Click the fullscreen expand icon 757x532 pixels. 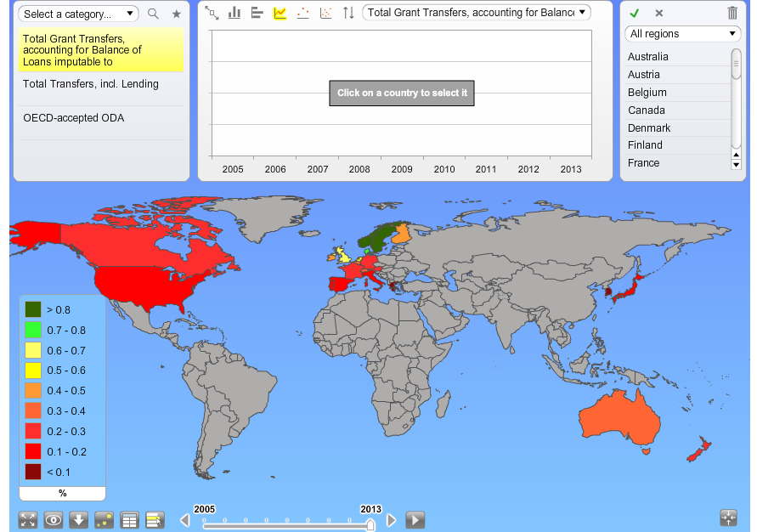(28, 520)
